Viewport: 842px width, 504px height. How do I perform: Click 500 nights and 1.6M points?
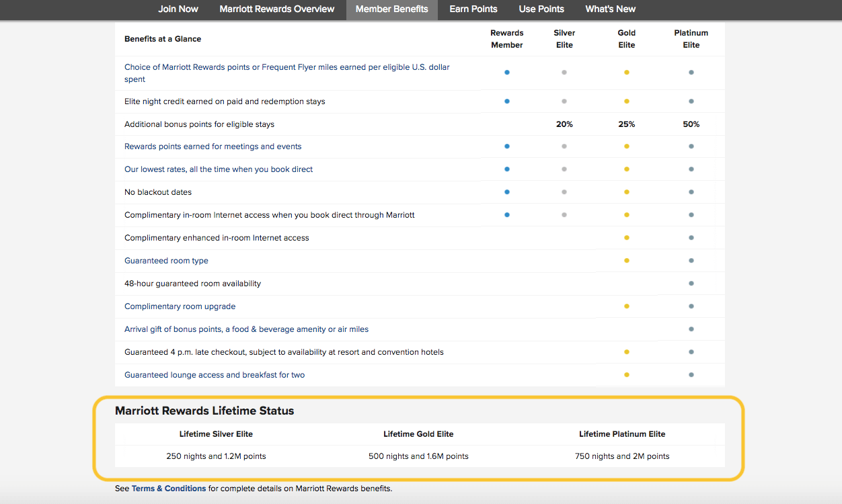pos(418,456)
